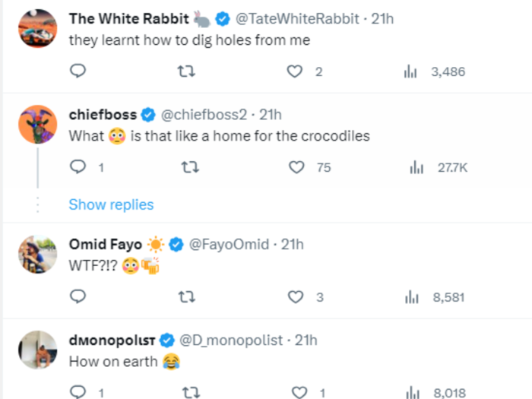The height and width of the screenshot is (399, 532).
Task: Like chiefboss's tweet with 75 likes
Action: click(x=309, y=167)
